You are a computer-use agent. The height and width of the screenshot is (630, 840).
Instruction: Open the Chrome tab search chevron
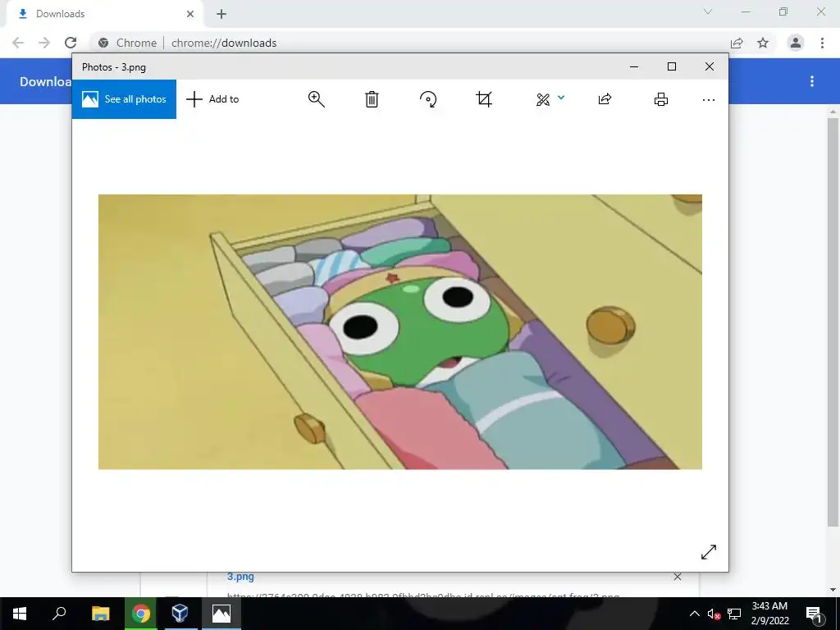(708, 11)
